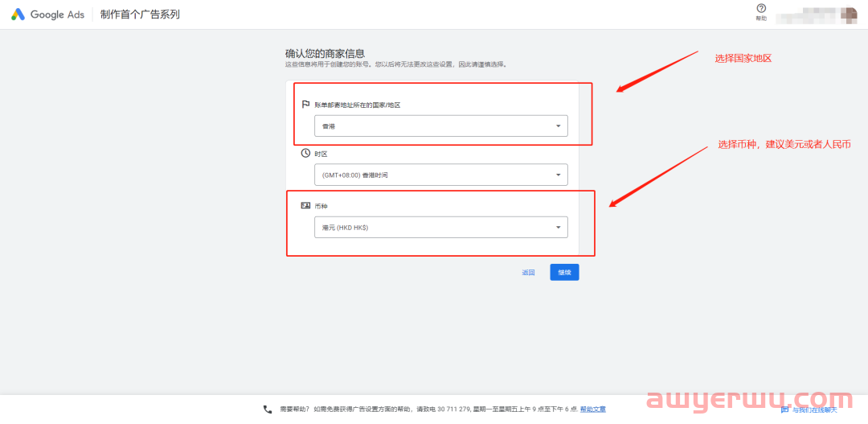Click the chat bubble icon in footer
This screenshot has width=868, height=424.
point(784,410)
